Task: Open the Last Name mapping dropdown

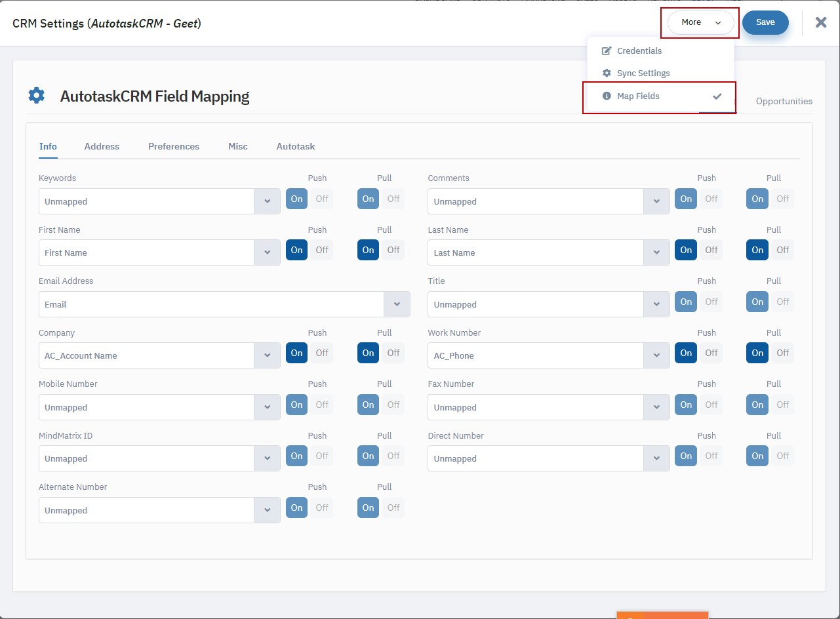Action: pos(656,252)
